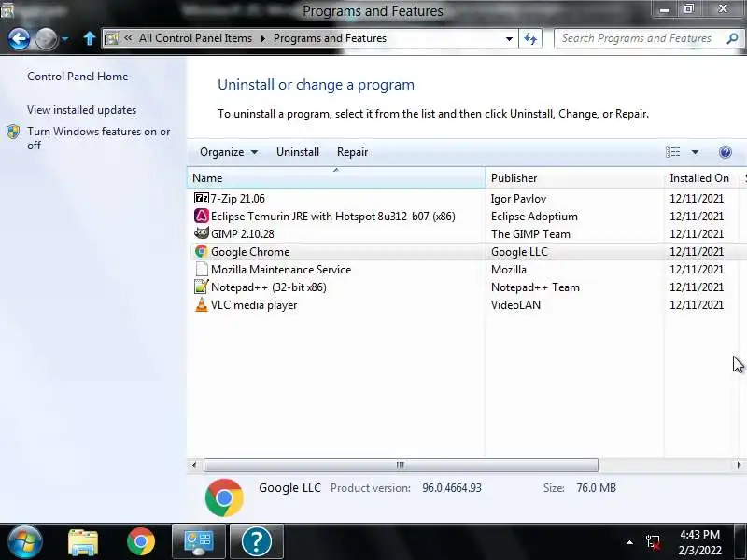Screen dimensions: 747x560
Task: Click The GIMP Team publisher cell
Action: 530,234
